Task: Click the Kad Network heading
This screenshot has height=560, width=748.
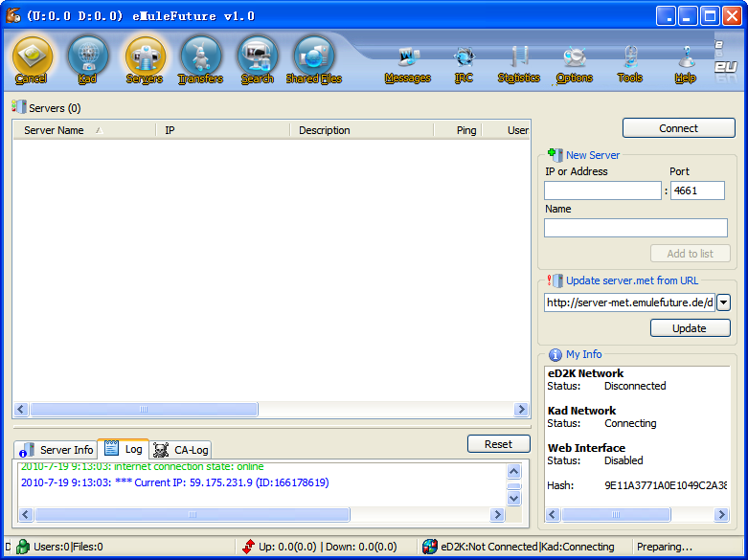Action: pos(581,411)
